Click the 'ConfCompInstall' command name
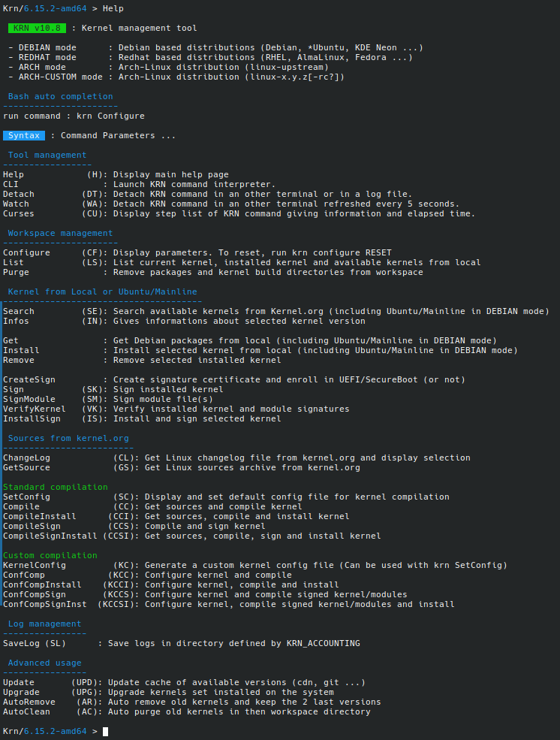This screenshot has width=560, height=740. [43, 584]
